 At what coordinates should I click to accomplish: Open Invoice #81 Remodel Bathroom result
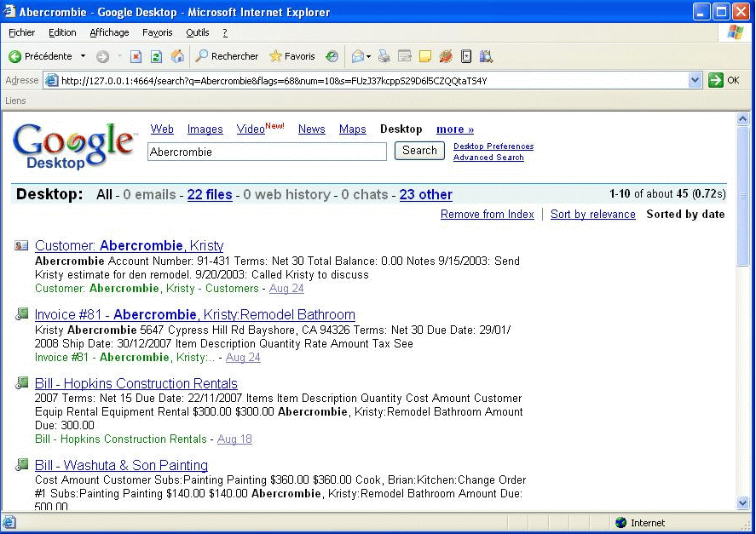[195, 315]
